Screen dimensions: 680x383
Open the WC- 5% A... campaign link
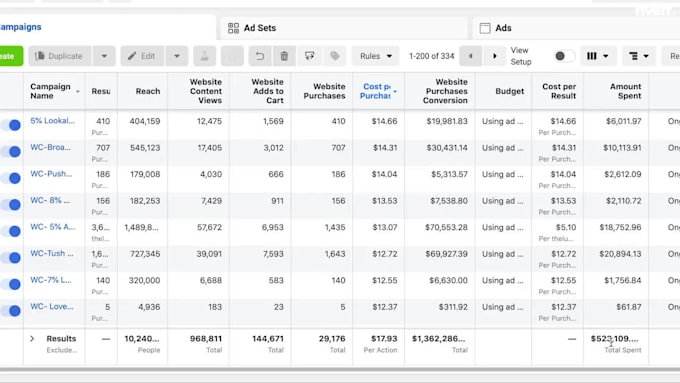[52, 227]
